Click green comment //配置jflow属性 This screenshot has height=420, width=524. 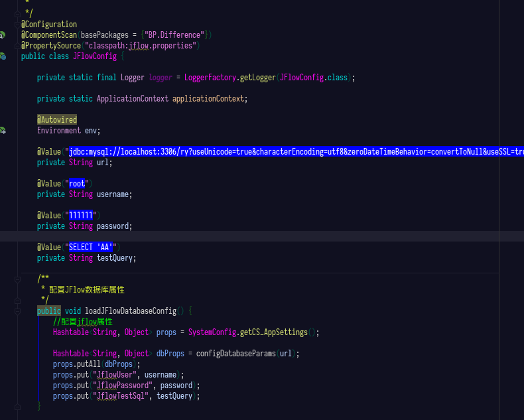click(x=82, y=322)
